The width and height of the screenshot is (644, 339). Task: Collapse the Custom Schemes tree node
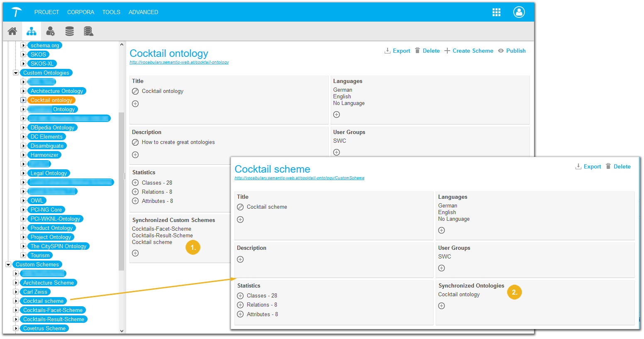[x=8, y=265]
